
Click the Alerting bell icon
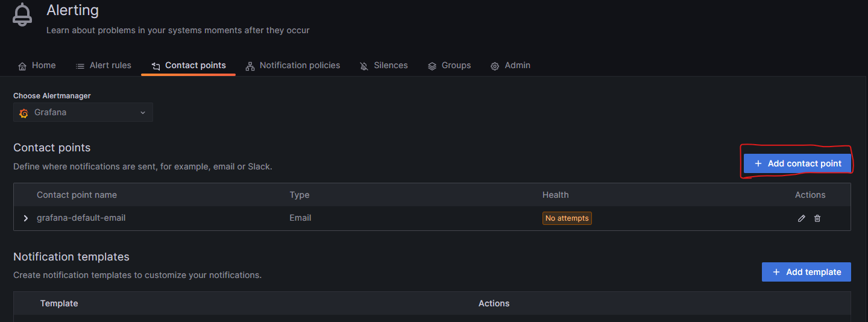pyautogui.click(x=23, y=15)
